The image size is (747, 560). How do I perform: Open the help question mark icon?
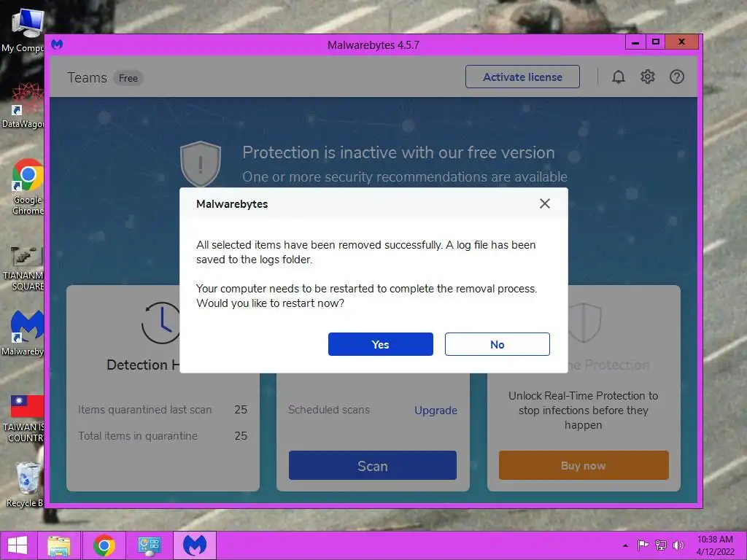(x=676, y=77)
